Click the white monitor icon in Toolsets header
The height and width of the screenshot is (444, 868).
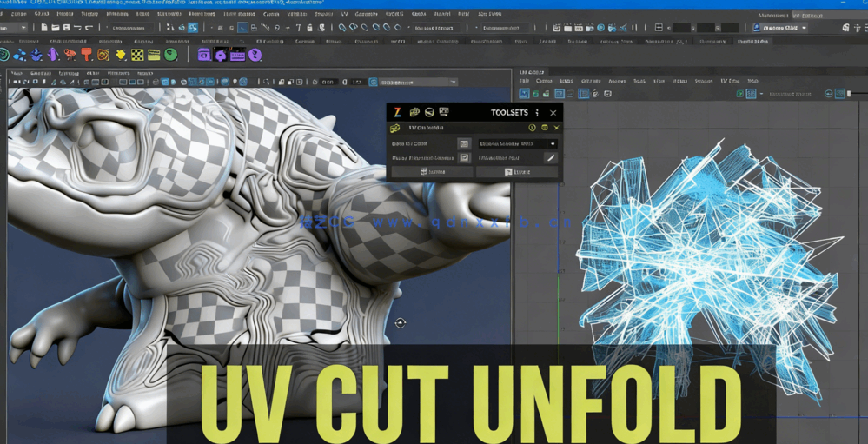point(444,112)
